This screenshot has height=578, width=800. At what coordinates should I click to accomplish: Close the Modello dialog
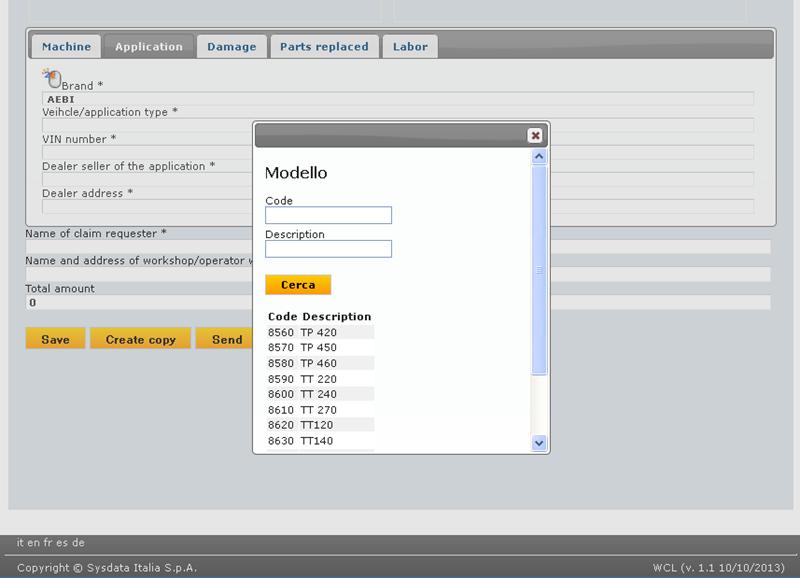[535, 135]
